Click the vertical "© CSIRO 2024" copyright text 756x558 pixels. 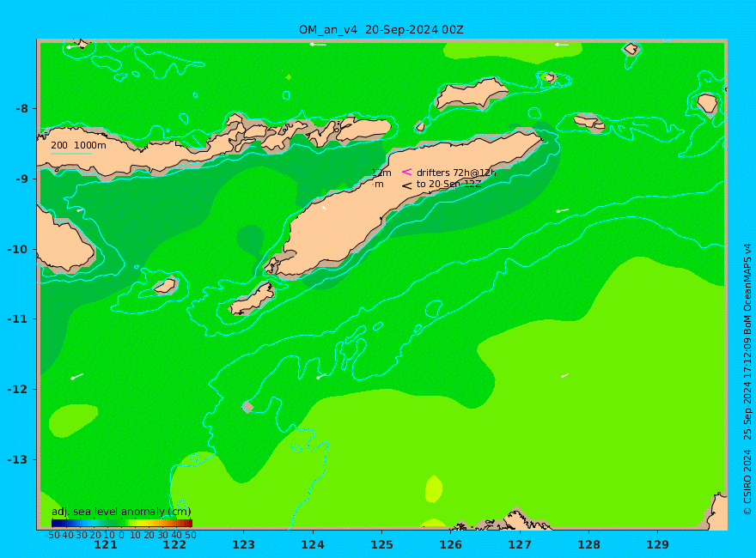pyautogui.click(x=747, y=482)
